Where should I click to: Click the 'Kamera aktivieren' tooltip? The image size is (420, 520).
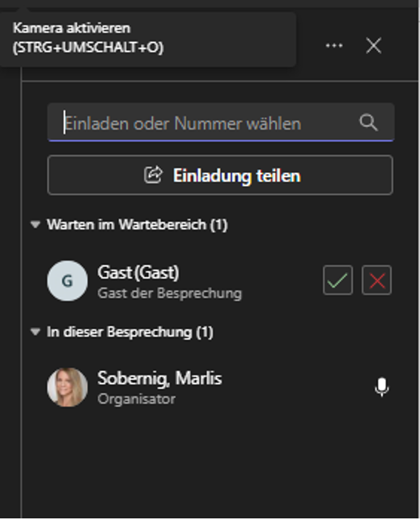[148, 39]
